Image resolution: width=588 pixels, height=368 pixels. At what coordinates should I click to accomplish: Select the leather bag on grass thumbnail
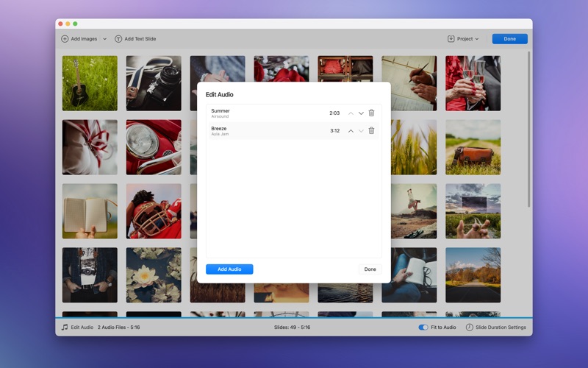[x=473, y=147]
